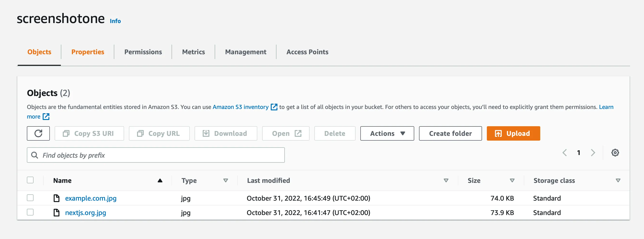The height and width of the screenshot is (239, 644).
Task: Click the Storage class column sort arrow
Action: 618,181
